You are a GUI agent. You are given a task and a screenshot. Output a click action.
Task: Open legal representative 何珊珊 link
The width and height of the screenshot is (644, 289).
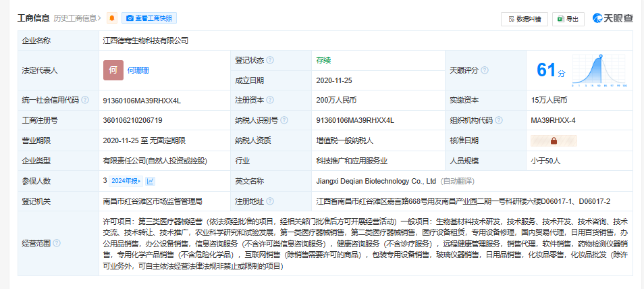(138, 70)
